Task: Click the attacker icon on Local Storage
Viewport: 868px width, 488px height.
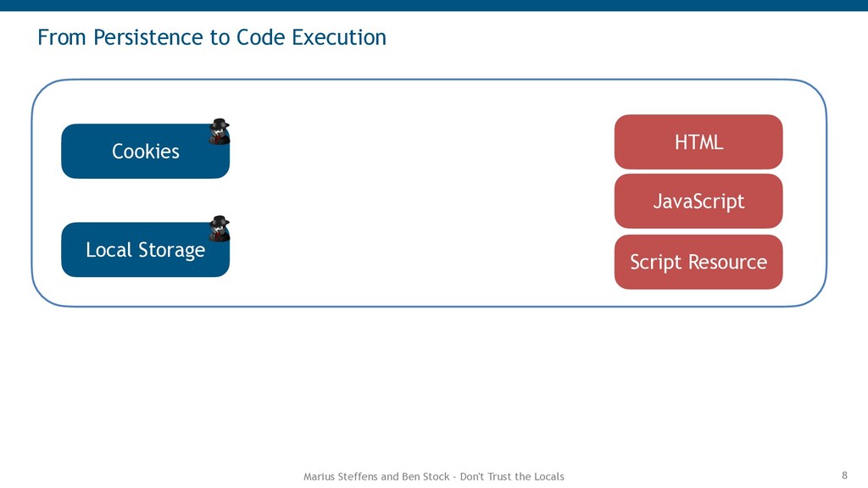Action: 220,229
